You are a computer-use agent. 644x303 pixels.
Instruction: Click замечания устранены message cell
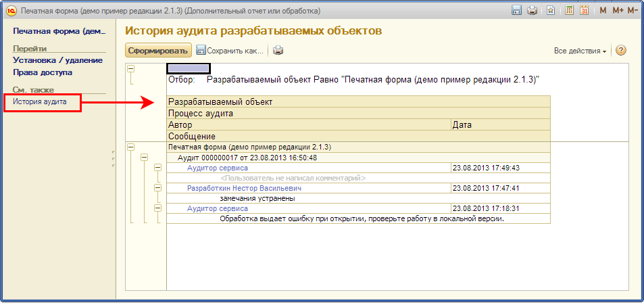coord(358,199)
